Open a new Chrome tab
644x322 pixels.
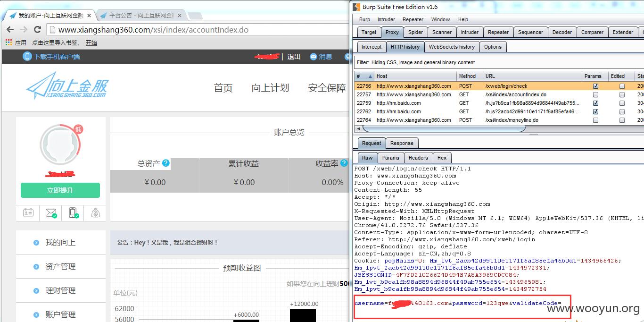(195, 16)
